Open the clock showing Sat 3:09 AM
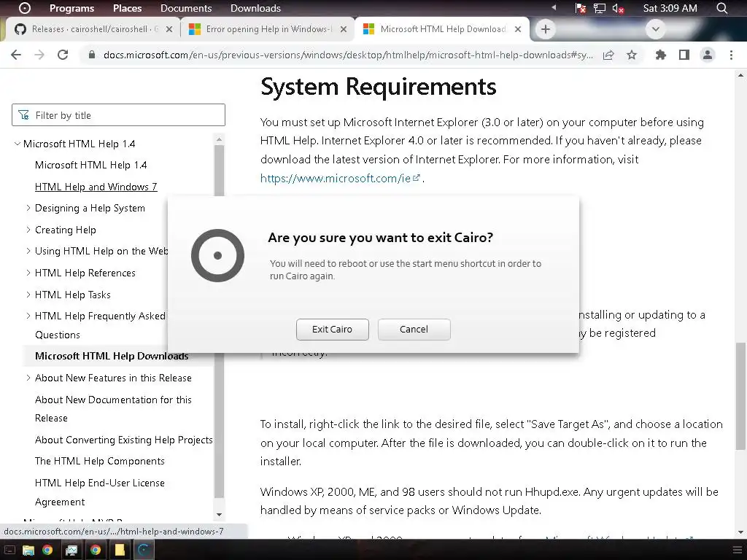This screenshot has width=747, height=560. (670, 8)
